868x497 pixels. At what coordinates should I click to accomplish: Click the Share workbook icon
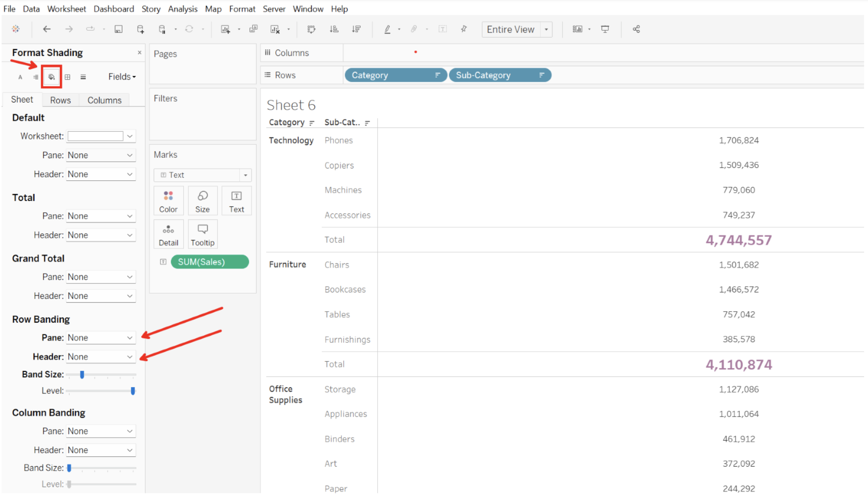(636, 29)
